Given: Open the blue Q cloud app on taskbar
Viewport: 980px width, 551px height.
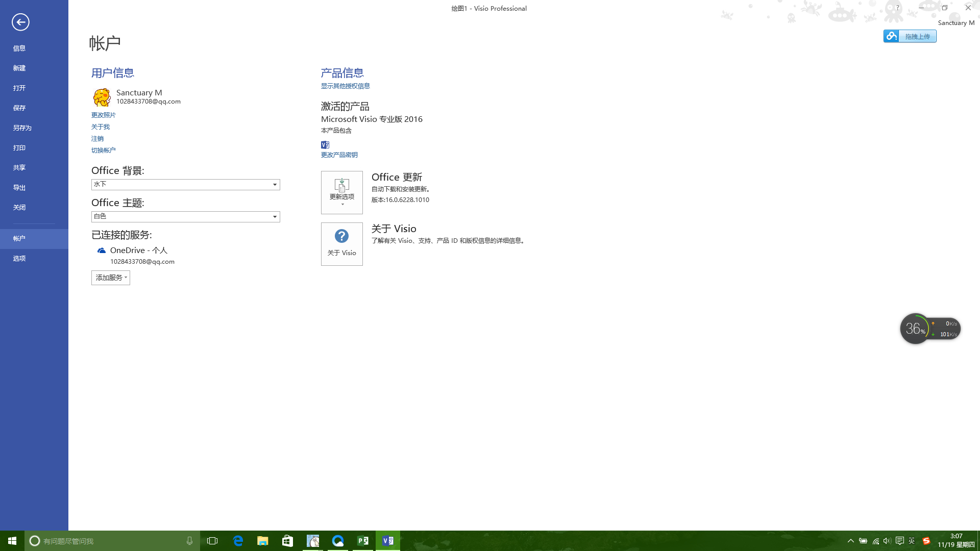Looking at the screenshot, I should 338,541.
